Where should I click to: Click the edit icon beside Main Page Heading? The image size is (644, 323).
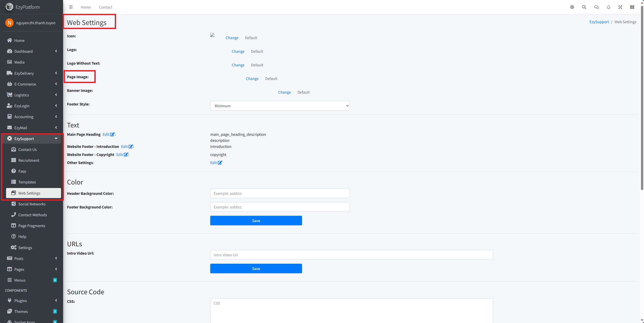pyautogui.click(x=113, y=134)
